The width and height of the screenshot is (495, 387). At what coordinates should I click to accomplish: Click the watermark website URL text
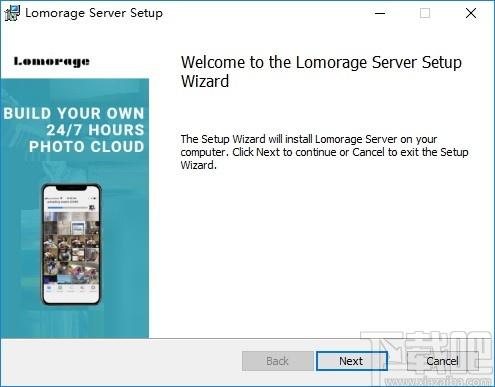tap(437, 381)
